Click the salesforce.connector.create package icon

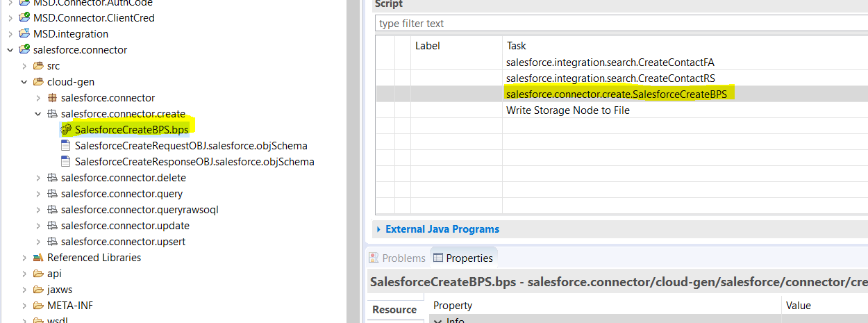[53, 113]
